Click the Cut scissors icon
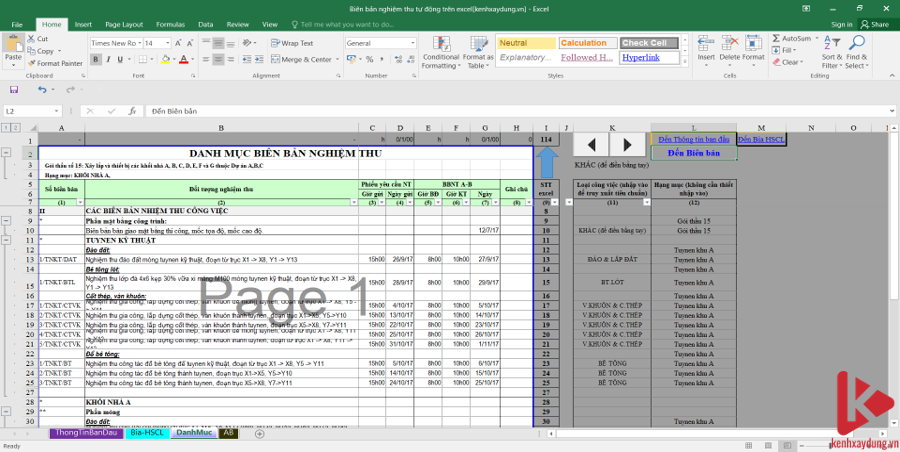The height and width of the screenshot is (452, 900). pos(32,39)
